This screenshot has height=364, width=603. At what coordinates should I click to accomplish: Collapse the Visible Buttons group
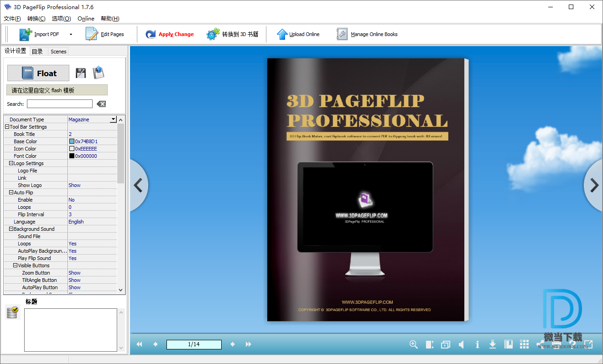click(15, 265)
